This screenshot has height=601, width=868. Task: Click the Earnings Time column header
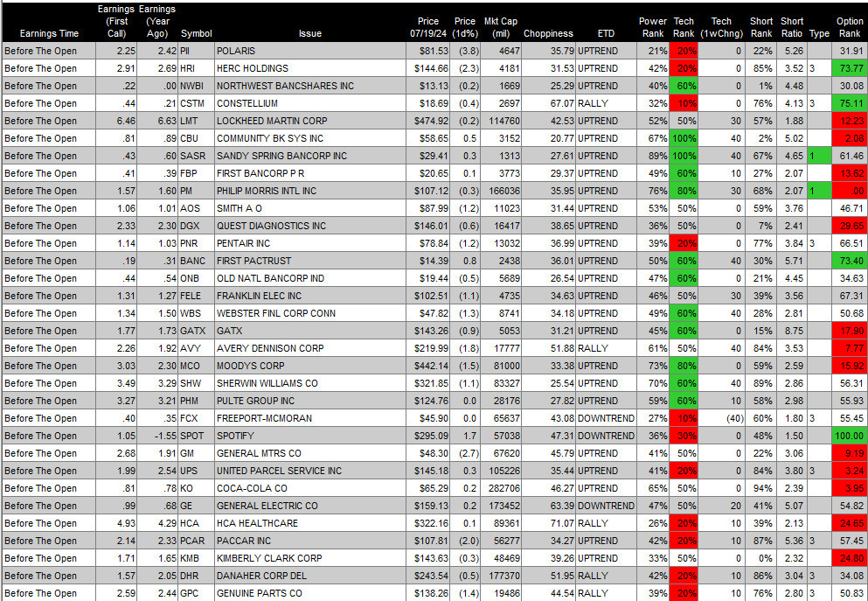[49, 34]
